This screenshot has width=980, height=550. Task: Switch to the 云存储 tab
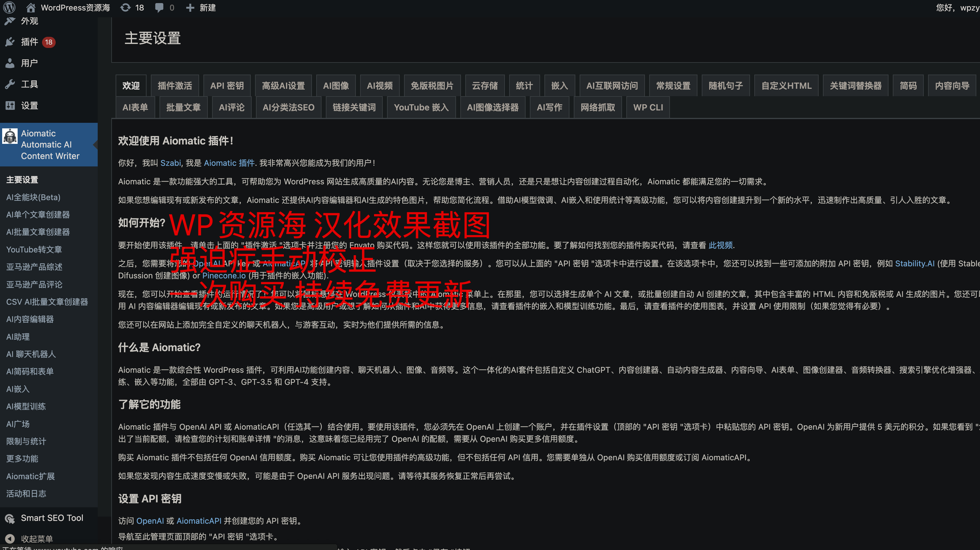point(485,86)
